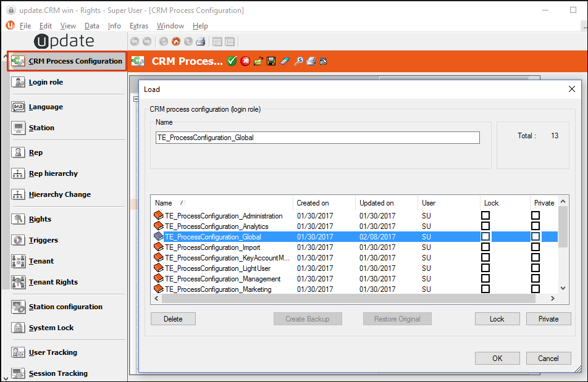The height and width of the screenshot is (382, 588).
Task: Click the green checkmark icon in the orange header
Action: click(x=232, y=61)
